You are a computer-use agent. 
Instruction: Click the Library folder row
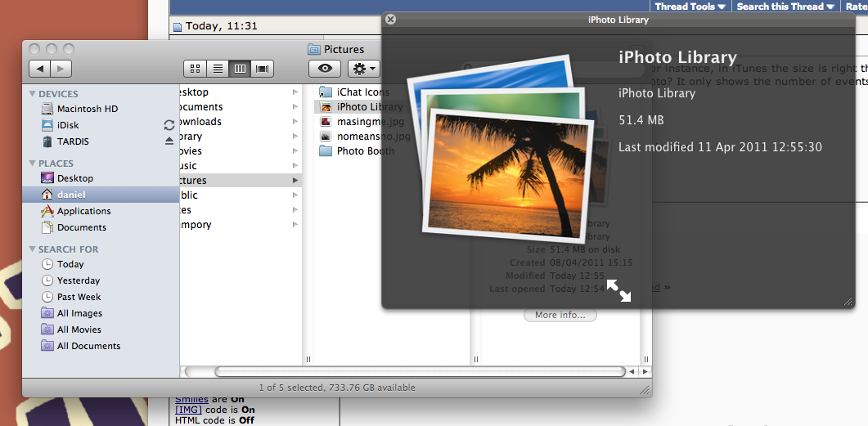click(x=241, y=136)
